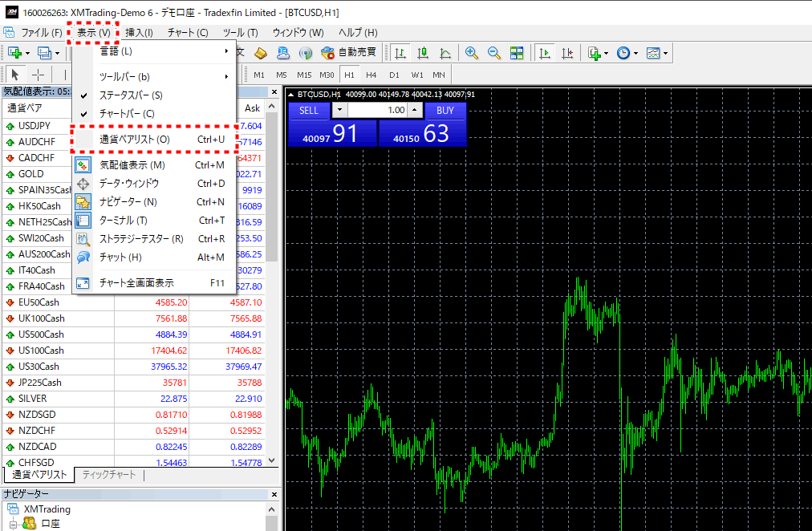Open the ツール (T) menu
The width and height of the screenshot is (812, 531).
240,33
